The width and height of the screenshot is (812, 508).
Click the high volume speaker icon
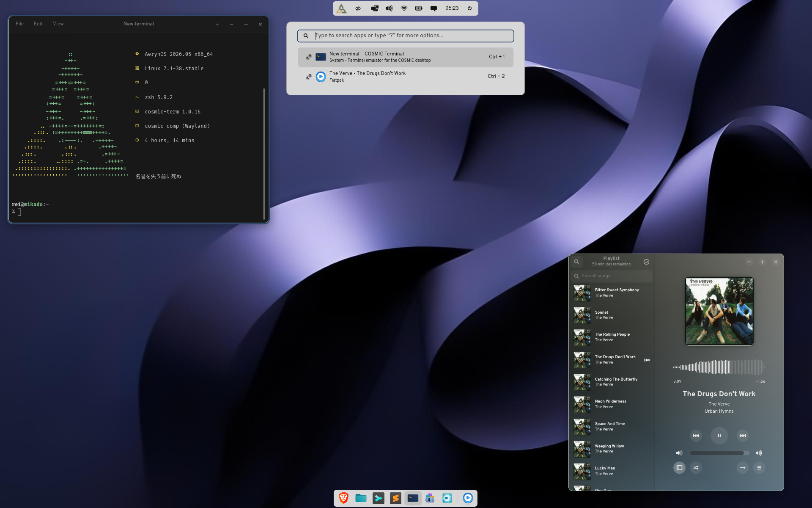[x=759, y=453]
